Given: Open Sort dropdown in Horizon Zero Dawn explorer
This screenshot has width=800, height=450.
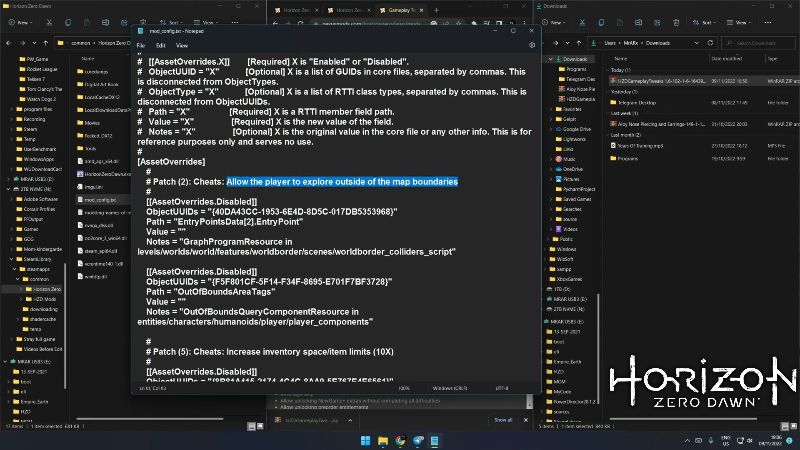Looking at the screenshot, I should tap(171, 22).
